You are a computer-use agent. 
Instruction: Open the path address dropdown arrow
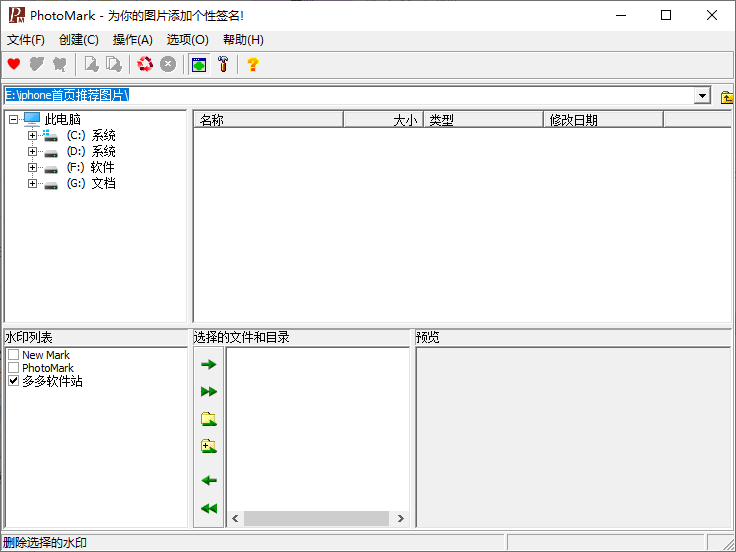[x=702, y=96]
